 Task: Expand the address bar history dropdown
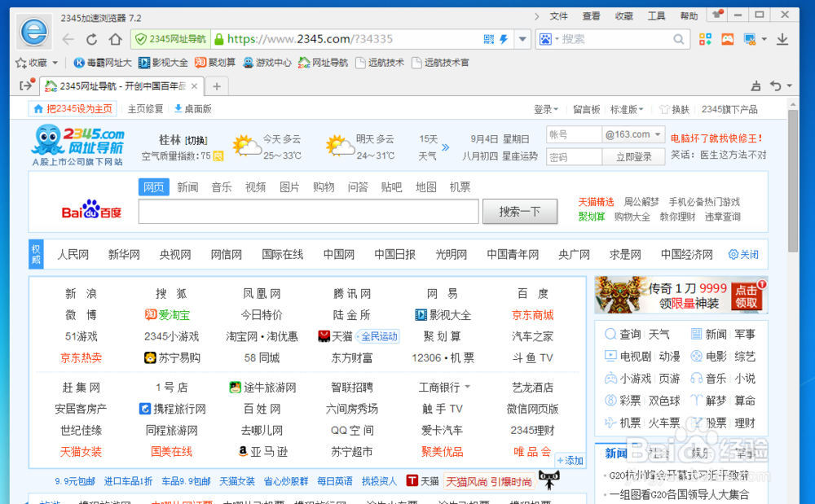coord(522,39)
